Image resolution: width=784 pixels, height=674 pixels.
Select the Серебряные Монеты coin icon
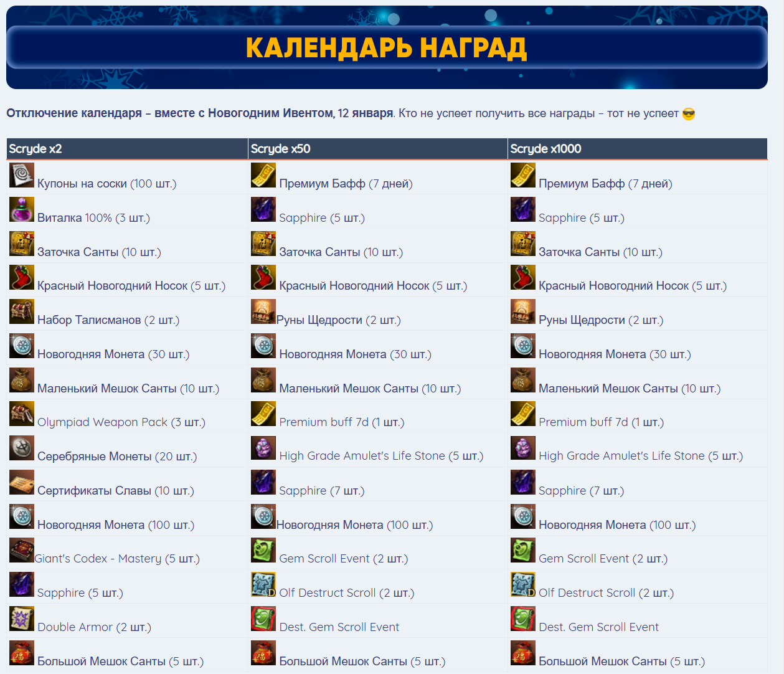coord(21,448)
